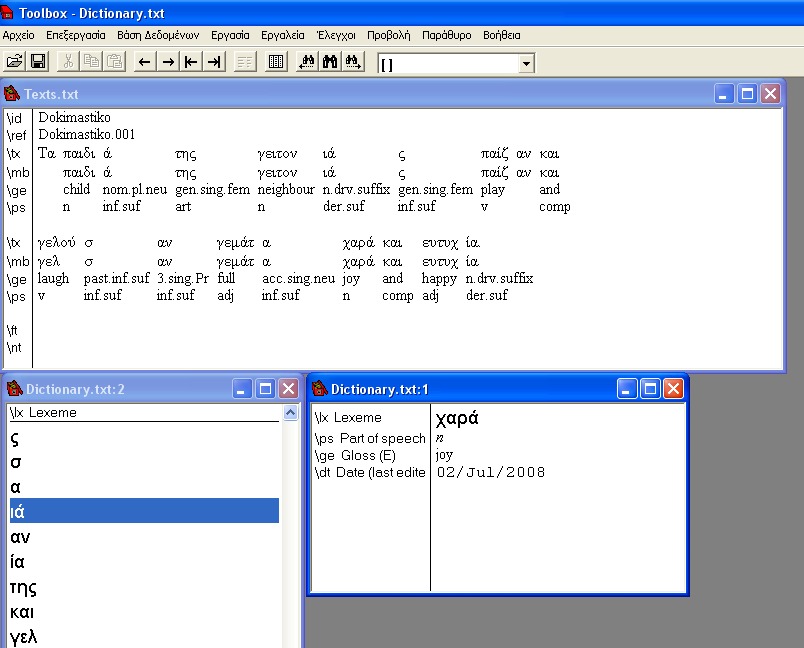This screenshot has width=804, height=648.
Task: Select the της entry in lexeme list
Action: click(144, 586)
